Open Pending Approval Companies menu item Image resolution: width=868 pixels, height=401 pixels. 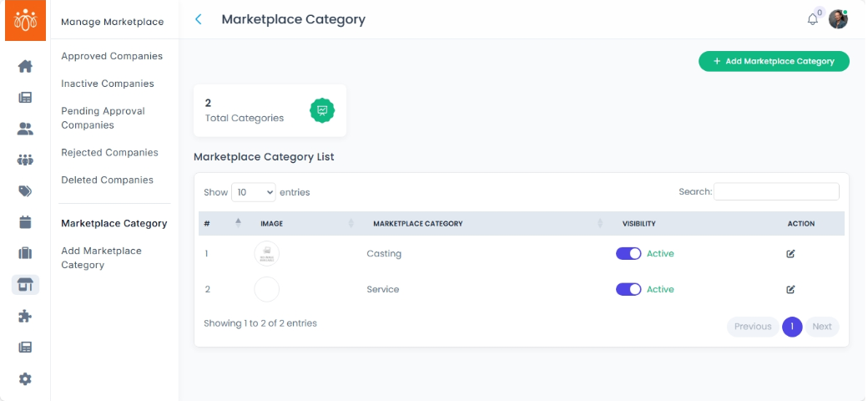tap(103, 118)
